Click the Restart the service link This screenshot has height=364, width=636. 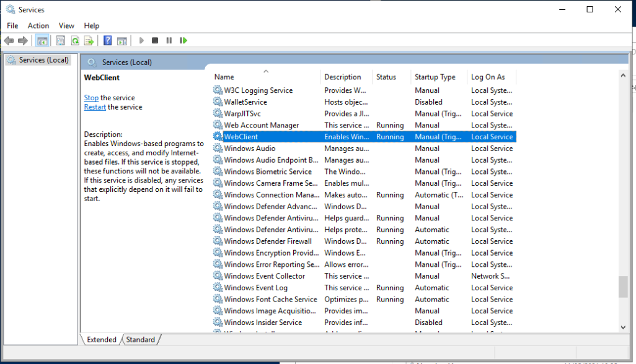(95, 107)
